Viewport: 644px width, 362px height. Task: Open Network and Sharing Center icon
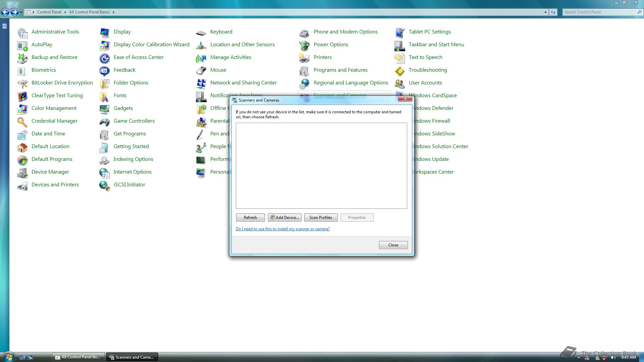click(x=201, y=83)
